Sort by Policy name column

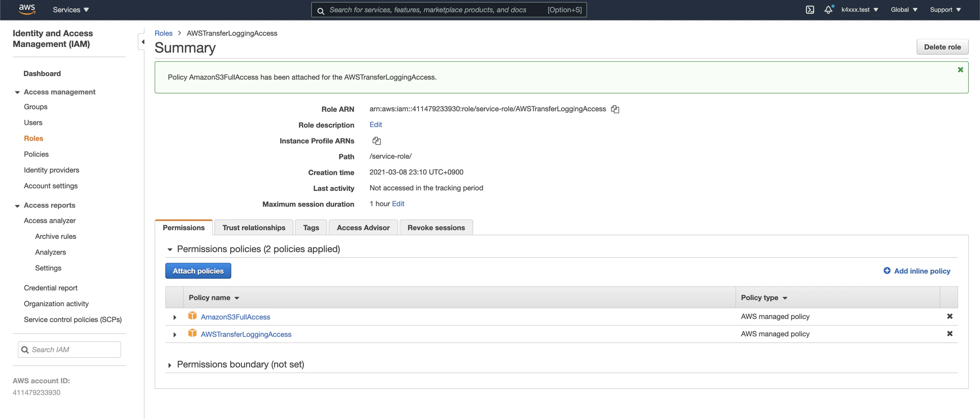click(214, 298)
